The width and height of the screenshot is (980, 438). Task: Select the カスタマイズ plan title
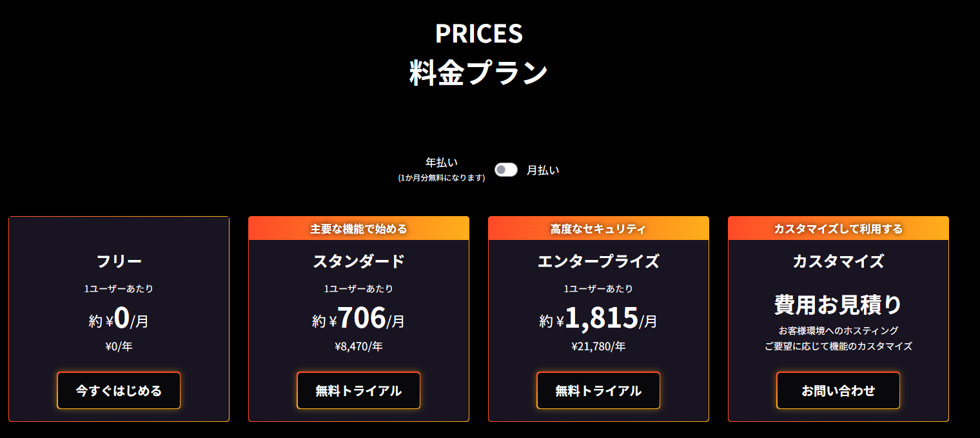coord(838,261)
